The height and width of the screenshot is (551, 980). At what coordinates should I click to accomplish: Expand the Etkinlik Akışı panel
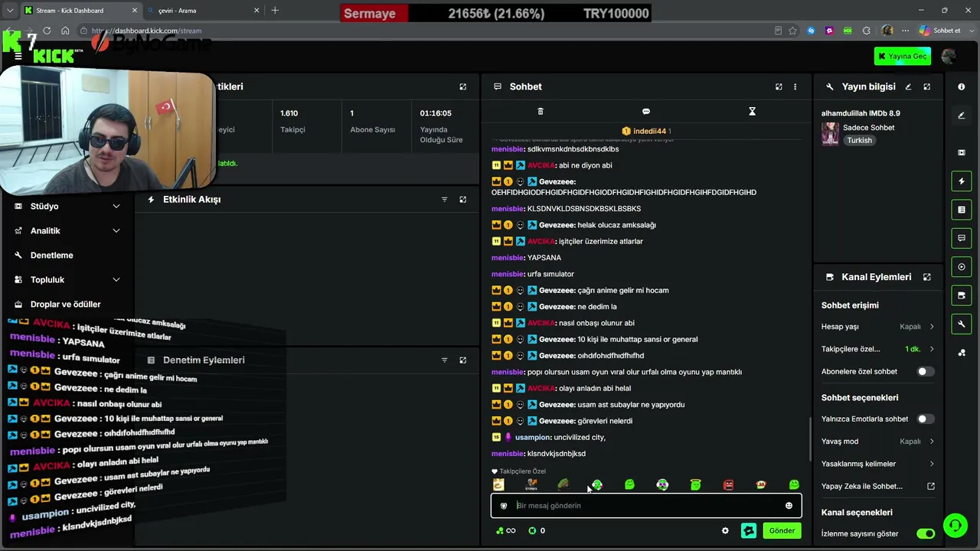[462, 199]
